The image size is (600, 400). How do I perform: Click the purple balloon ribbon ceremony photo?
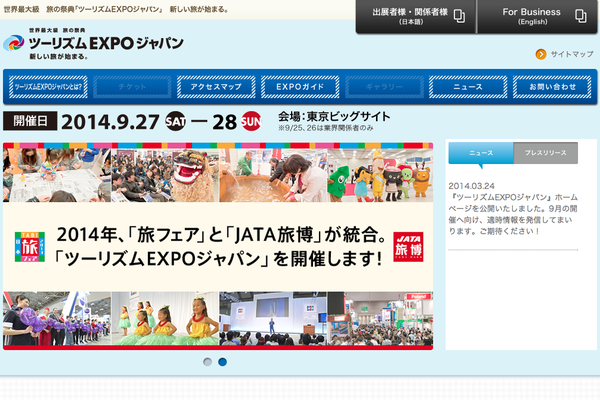[57, 318]
